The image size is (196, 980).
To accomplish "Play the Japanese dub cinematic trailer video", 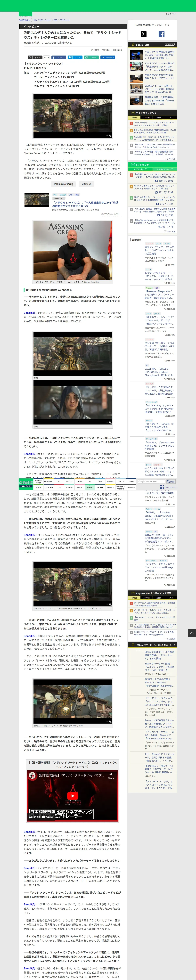I will (73, 796).
